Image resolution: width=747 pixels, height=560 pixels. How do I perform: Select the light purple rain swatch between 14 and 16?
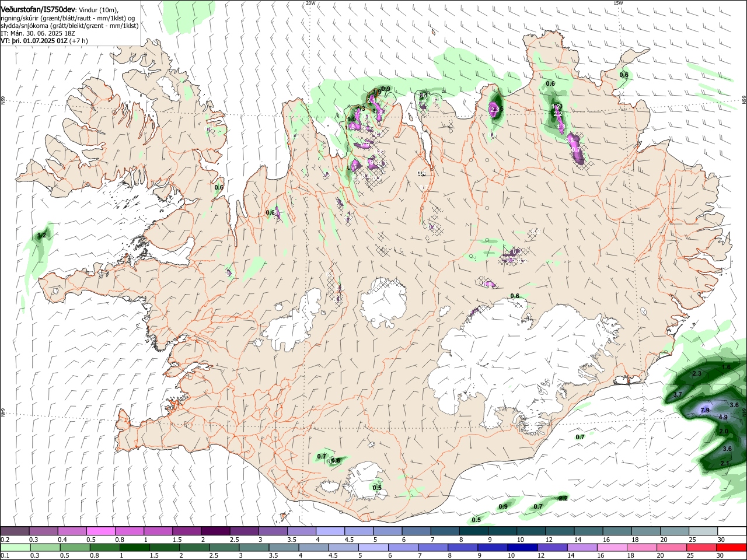[x=582, y=548]
